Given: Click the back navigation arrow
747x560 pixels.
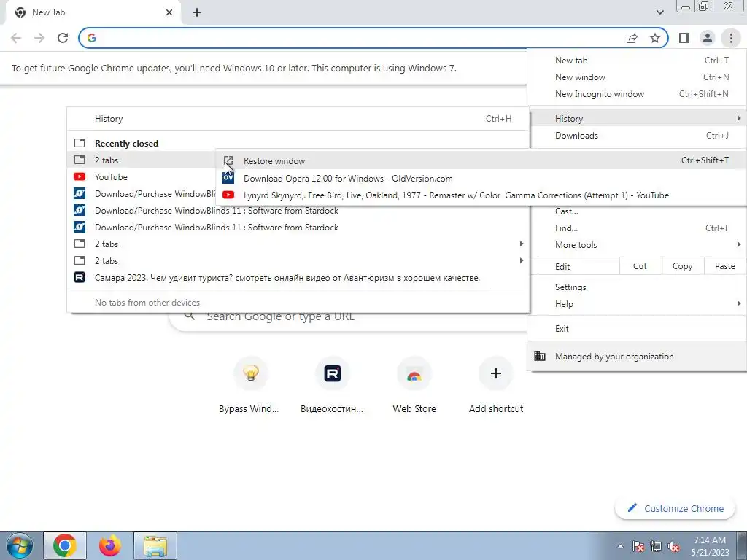Looking at the screenshot, I should pos(16,38).
